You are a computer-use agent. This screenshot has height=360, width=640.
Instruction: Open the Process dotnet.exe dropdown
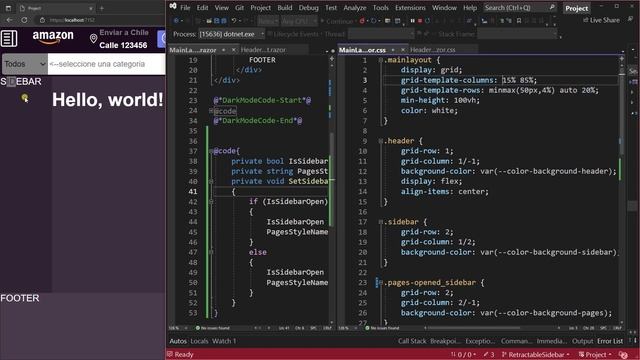[x=231, y=34]
